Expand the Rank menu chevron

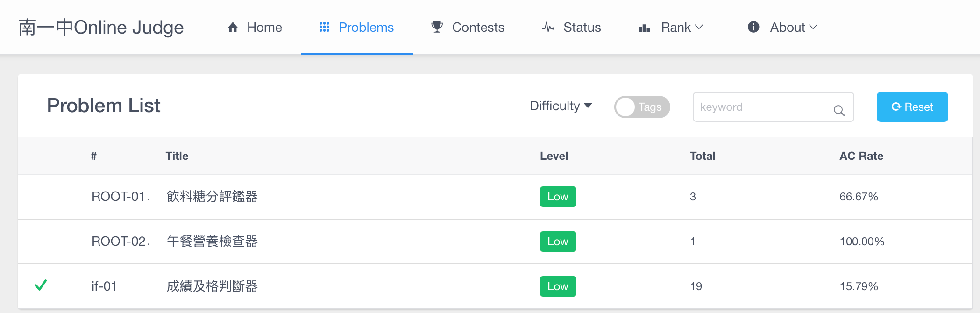[699, 27]
